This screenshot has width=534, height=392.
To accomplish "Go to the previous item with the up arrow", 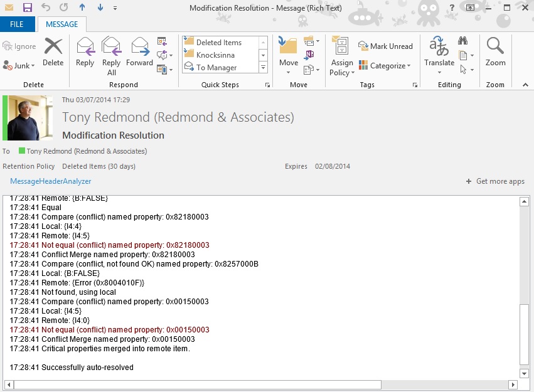I will click(x=82, y=8).
